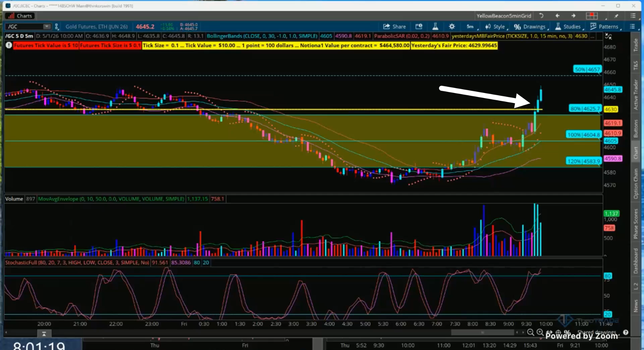Viewport: 644px width, 350px height.
Task: Open the flask Edit Studies icon
Action: coord(435,26)
